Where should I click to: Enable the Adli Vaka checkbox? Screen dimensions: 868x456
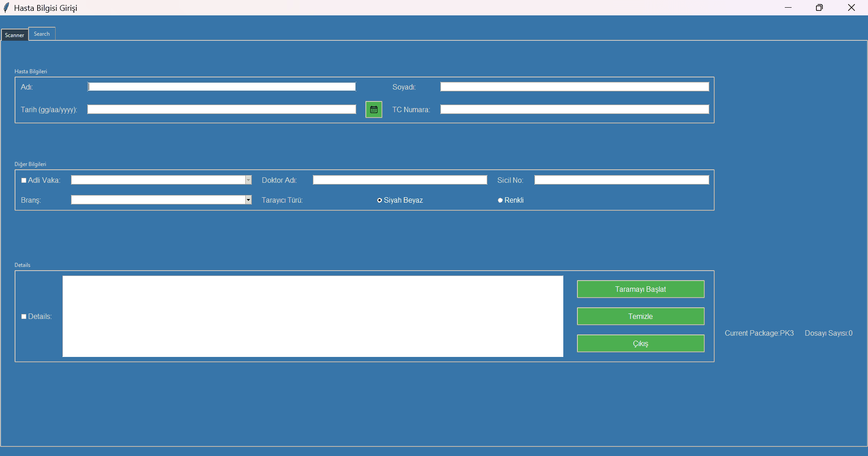[24, 180]
